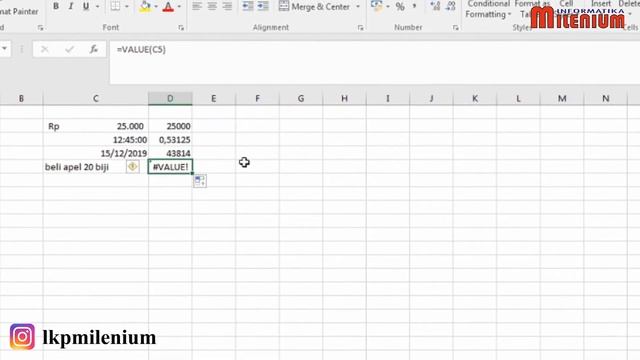Cancel formula entry X icon
The width and height of the screenshot is (640, 360).
[44, 49]
